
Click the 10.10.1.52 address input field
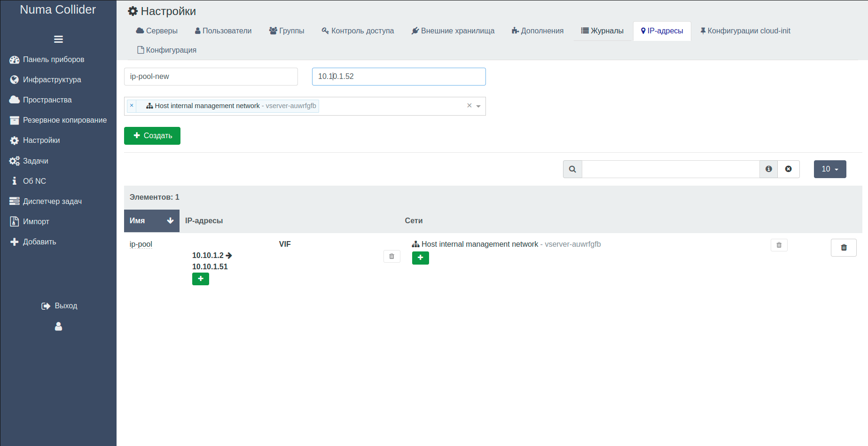tap(399, 77)
